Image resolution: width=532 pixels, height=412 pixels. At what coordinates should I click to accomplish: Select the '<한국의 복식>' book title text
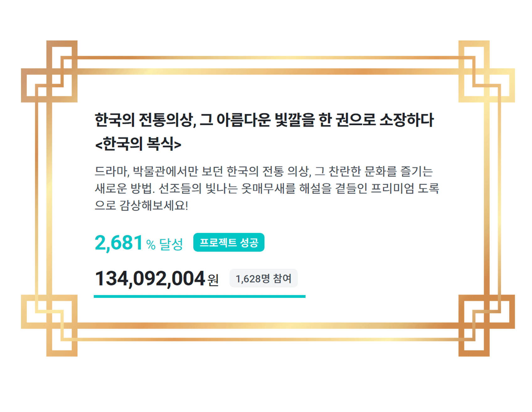click(x=138, y=144)
